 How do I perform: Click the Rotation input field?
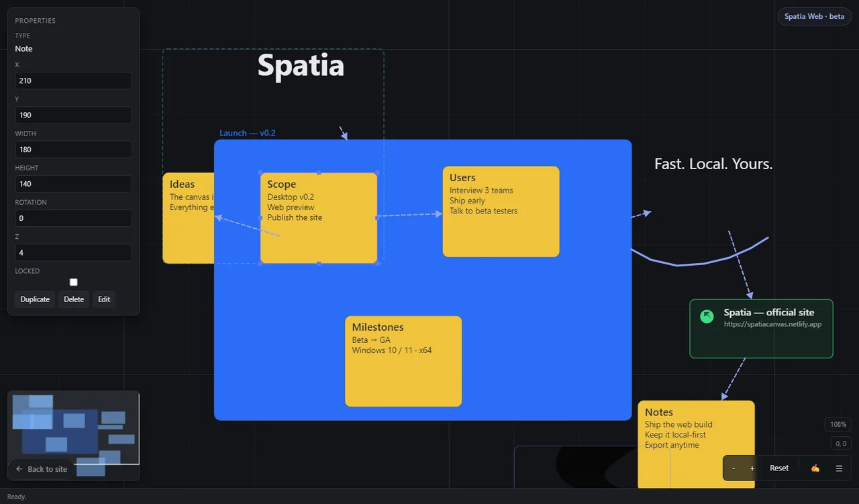[74, 218]
